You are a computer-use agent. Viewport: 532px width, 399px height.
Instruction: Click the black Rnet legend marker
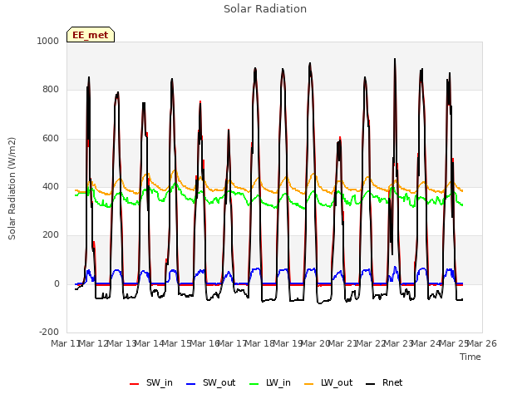pyautogui.click(x=371, y=384)
